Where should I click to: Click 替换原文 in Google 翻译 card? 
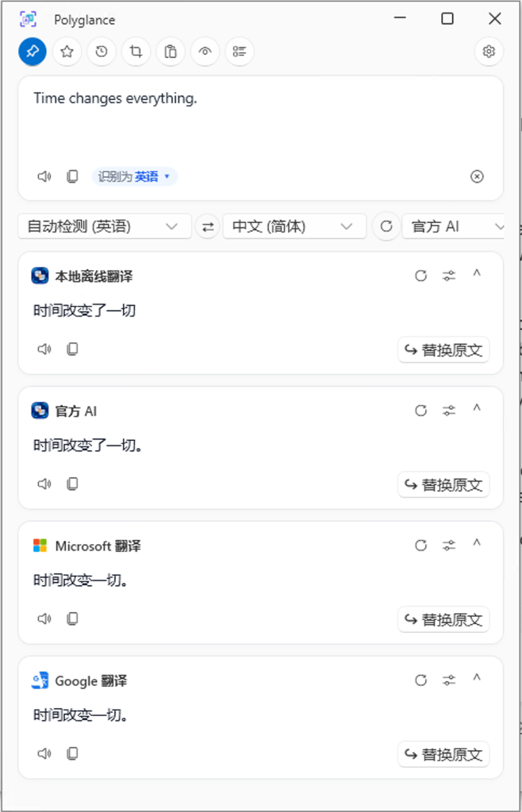(x=443, y=754)
